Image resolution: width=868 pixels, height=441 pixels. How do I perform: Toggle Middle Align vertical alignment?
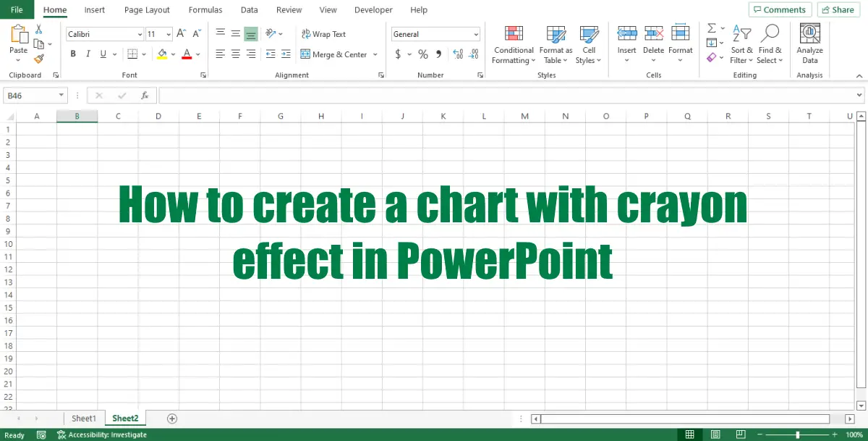235,33
